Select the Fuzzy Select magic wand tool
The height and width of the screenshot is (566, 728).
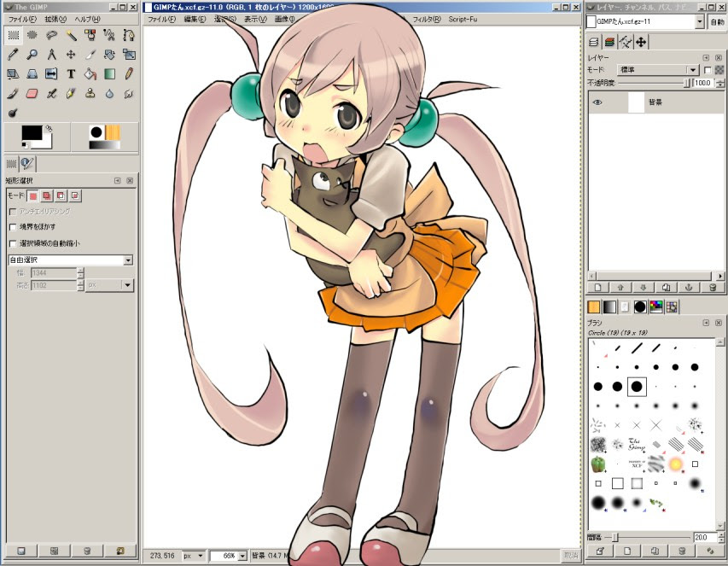pos(71,35)
